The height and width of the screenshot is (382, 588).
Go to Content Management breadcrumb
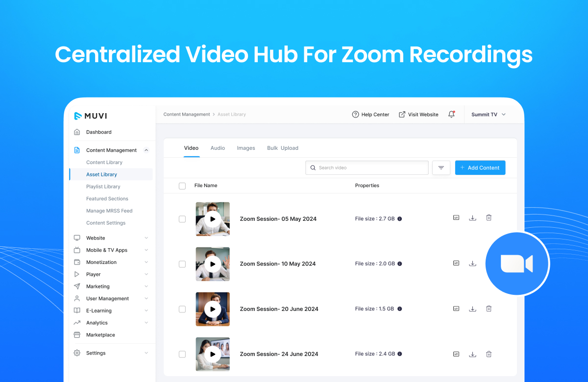click(x=187, y=115)
